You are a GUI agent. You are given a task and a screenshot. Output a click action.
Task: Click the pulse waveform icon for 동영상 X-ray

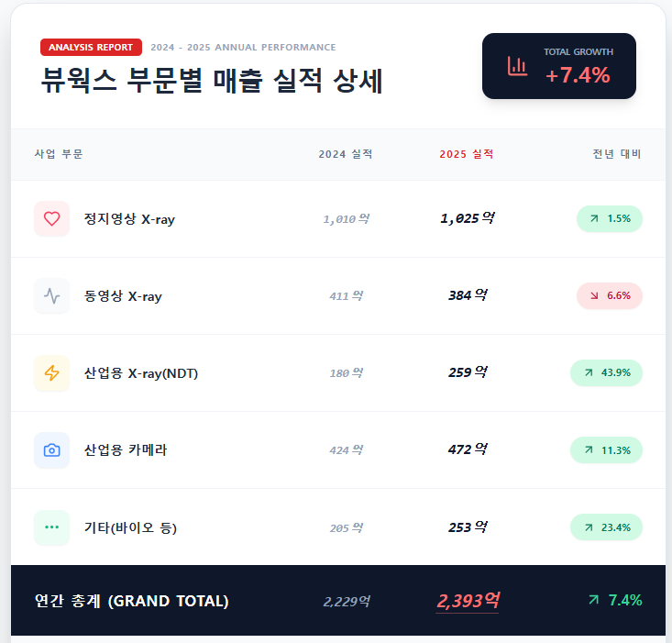point(51,296)
